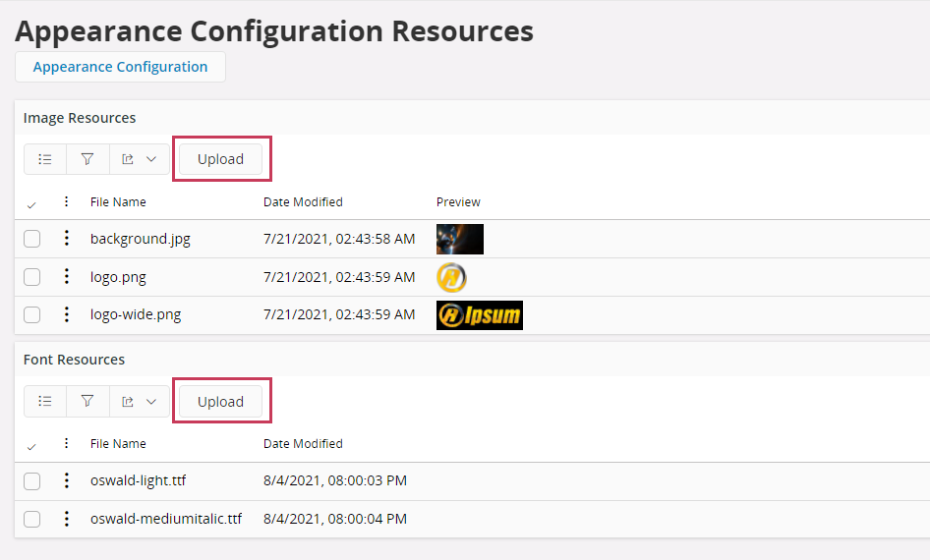This screenshot has width=930, height=560.
Task: Click Upload button under Image Resources
Action: click(x=220, y=159)
